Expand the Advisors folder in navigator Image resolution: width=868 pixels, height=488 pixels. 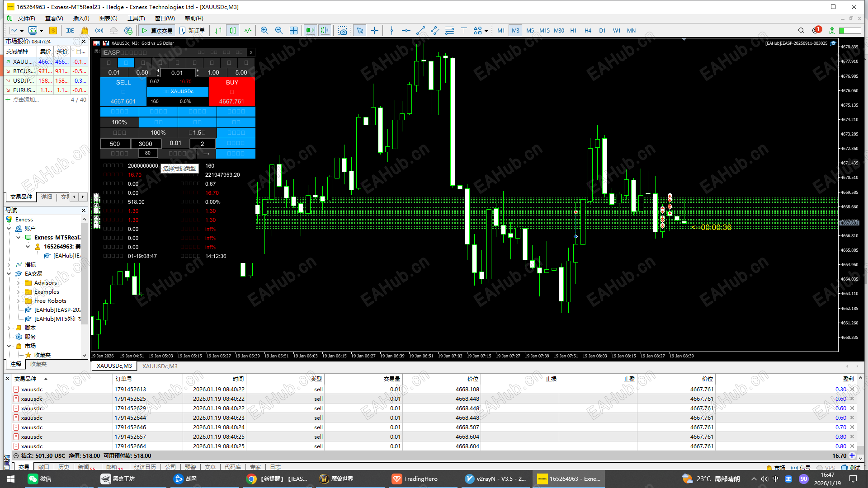[x=19, y=283]
